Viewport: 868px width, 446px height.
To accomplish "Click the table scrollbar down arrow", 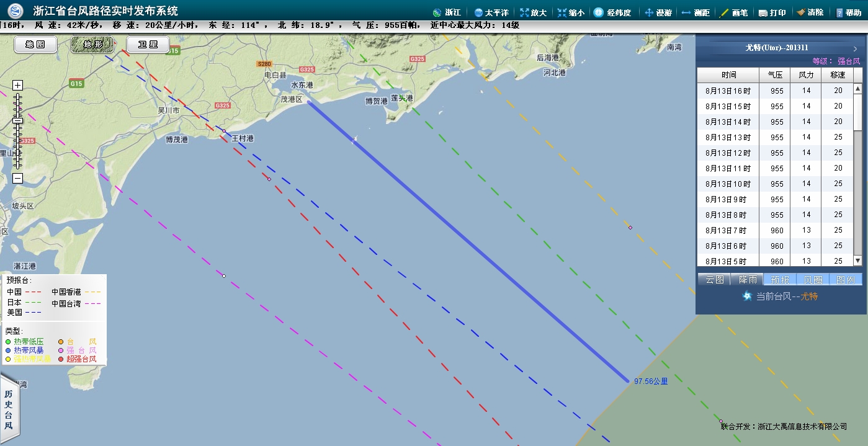I will pos(857,261).
